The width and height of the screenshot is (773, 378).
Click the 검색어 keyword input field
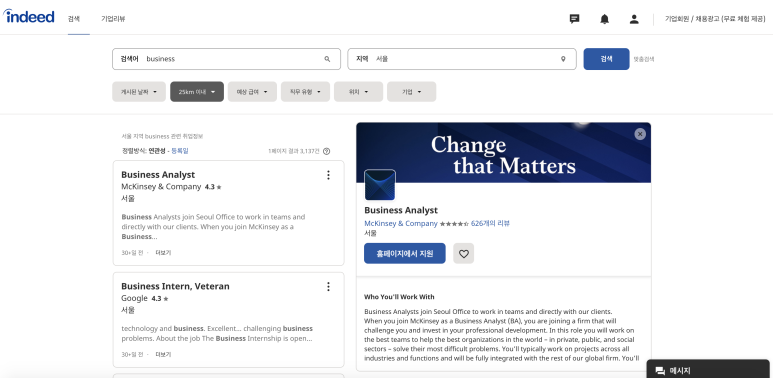pos(227,59)
